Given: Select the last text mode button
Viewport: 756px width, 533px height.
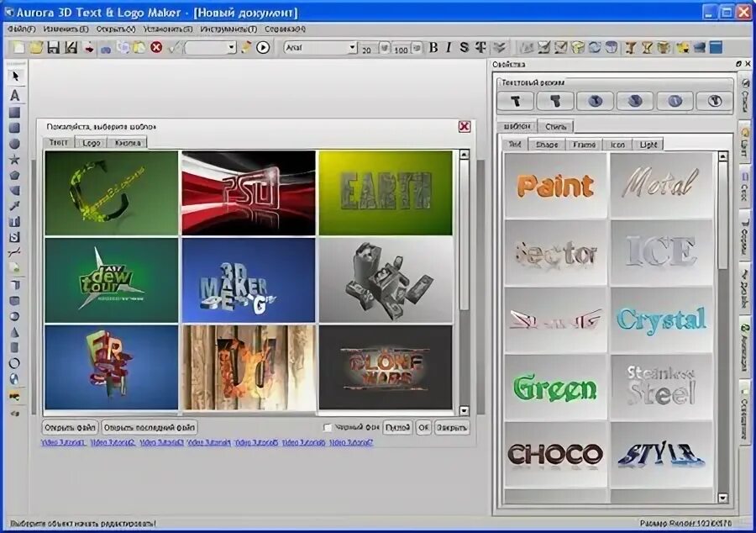Looking at the screenshot, I should coord(715,101).
